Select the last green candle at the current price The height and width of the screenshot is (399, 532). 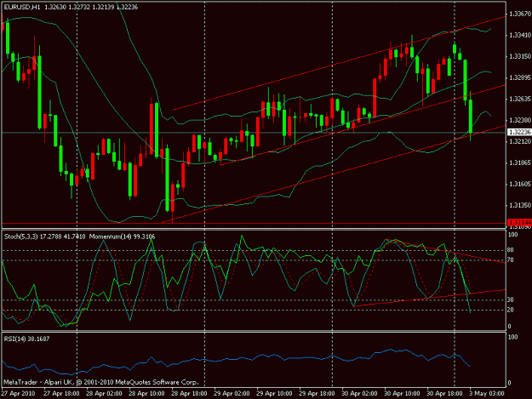[471, 117]
